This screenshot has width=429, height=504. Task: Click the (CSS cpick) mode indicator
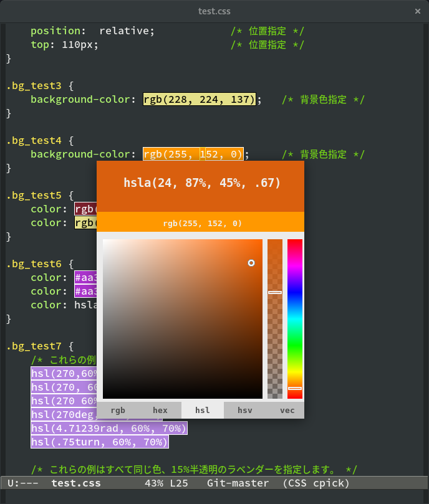pos(316,483)
